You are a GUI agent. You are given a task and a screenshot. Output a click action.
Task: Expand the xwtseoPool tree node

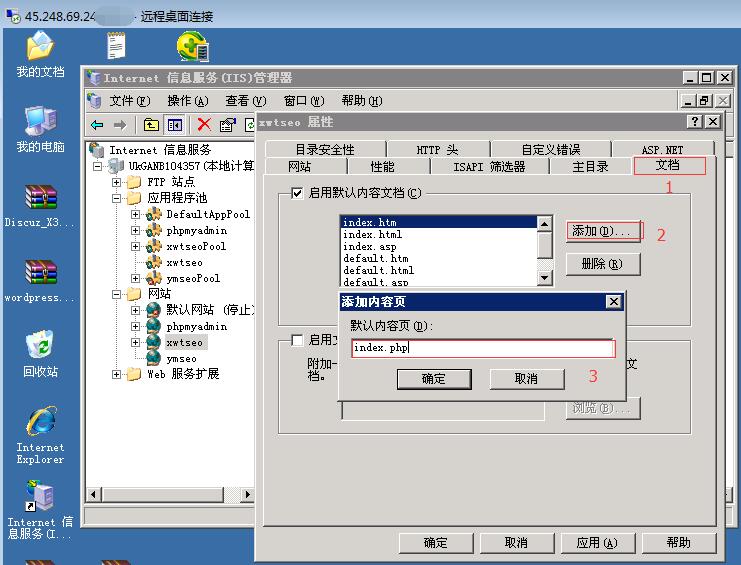135,247
